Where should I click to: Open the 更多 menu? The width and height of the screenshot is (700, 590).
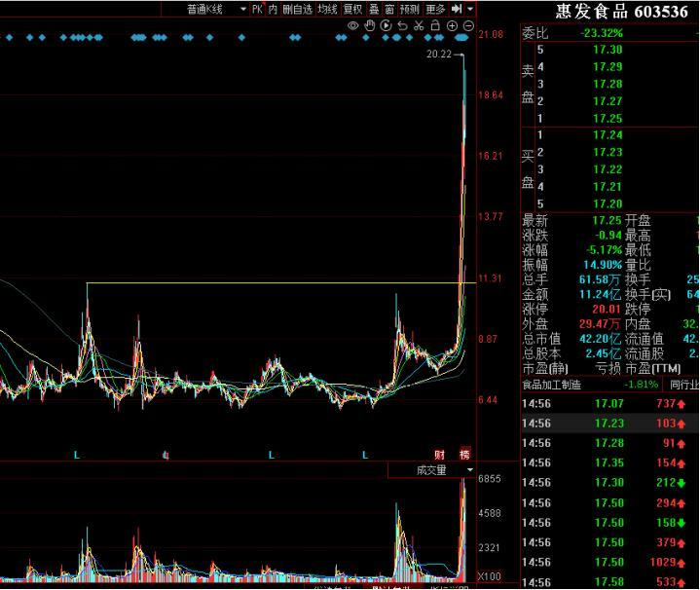[435, 9]
